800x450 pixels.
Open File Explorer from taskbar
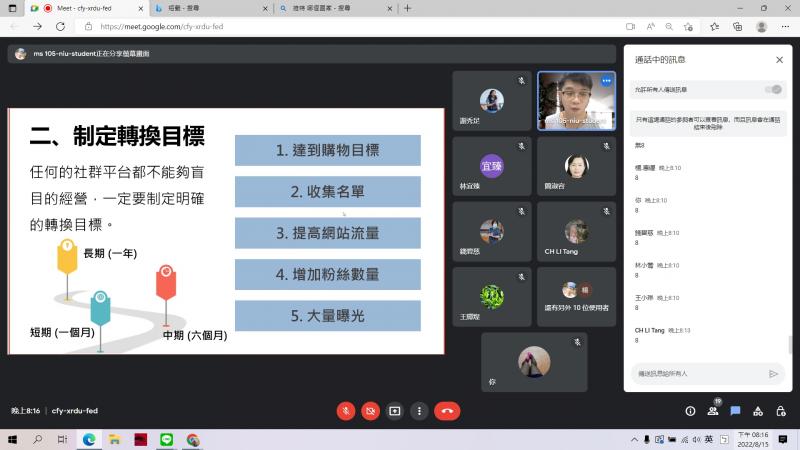coord(114,439)
